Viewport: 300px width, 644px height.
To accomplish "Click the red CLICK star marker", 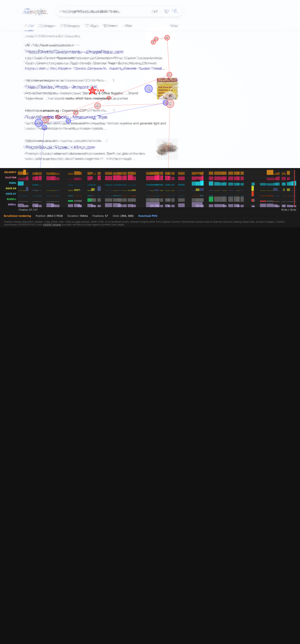I will pos(92,90).
